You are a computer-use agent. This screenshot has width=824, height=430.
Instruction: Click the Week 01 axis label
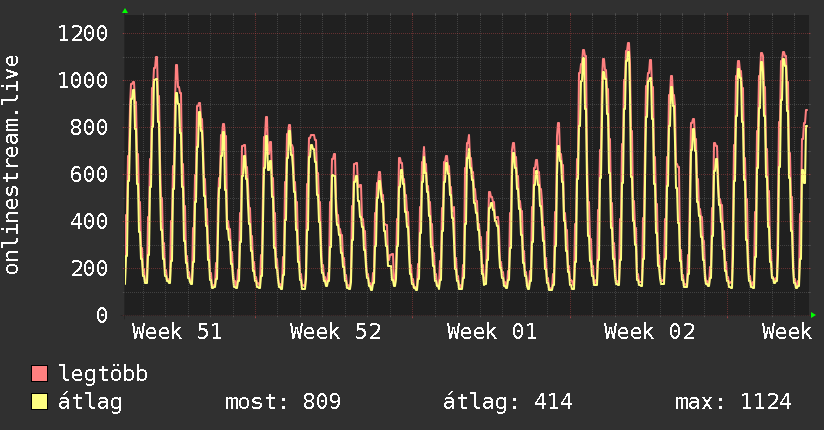point(492,332)
